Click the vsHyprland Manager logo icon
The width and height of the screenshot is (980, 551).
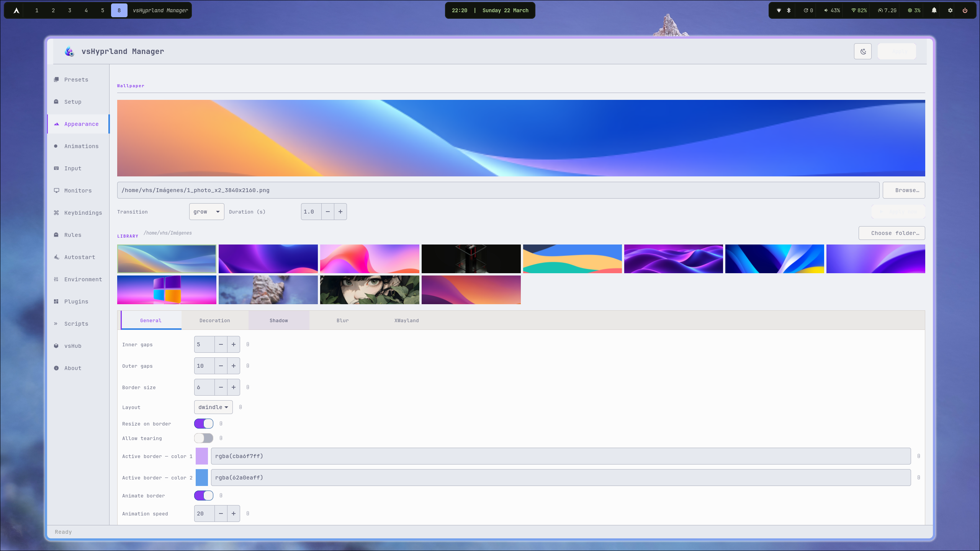[x=69, y=51]
